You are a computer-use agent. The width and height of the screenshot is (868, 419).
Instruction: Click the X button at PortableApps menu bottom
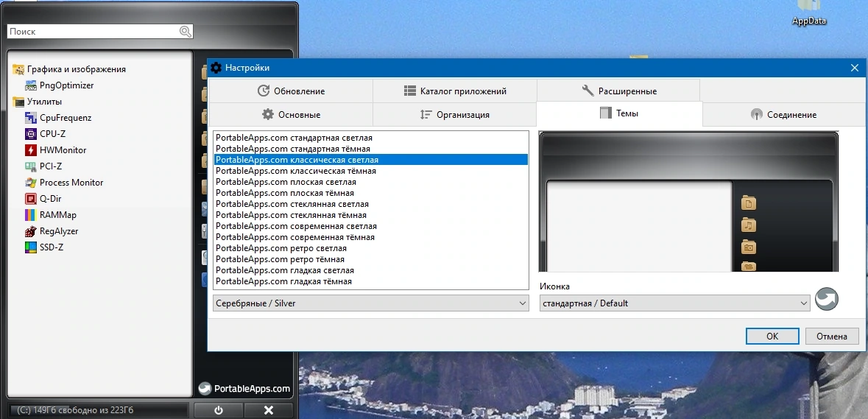pos(269,410)
